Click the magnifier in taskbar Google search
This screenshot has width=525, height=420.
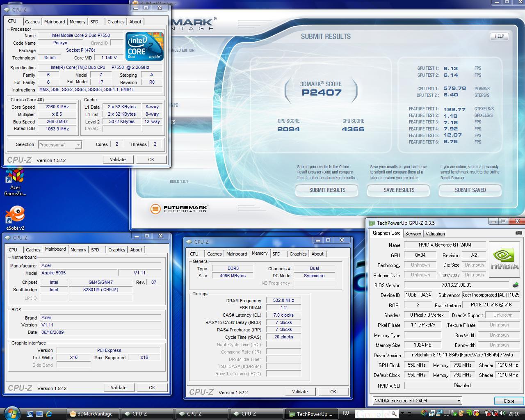pyautogui.click(x=394, y=414)
